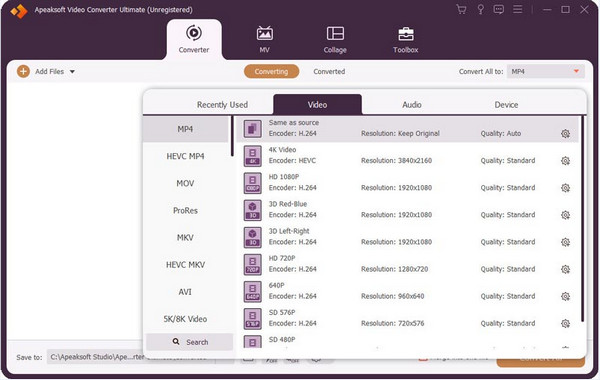
Task: Open the feedback chat icon
Action: (499, 9)
